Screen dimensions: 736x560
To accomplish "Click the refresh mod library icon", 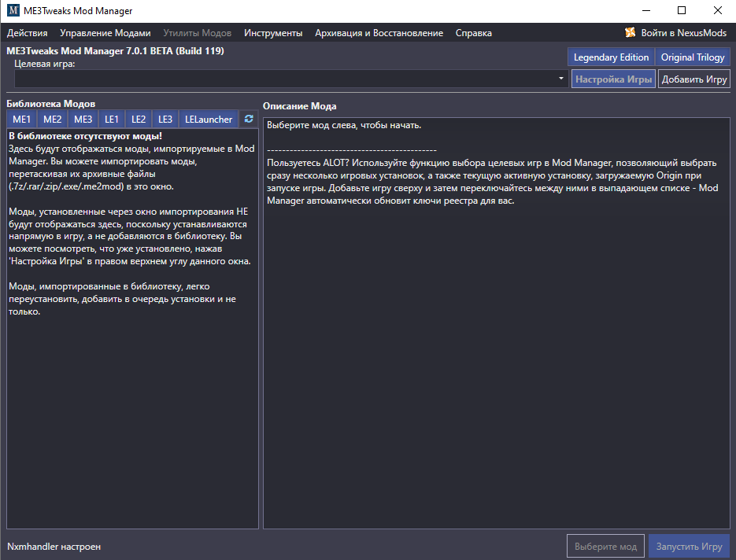I will pos(249,119).
